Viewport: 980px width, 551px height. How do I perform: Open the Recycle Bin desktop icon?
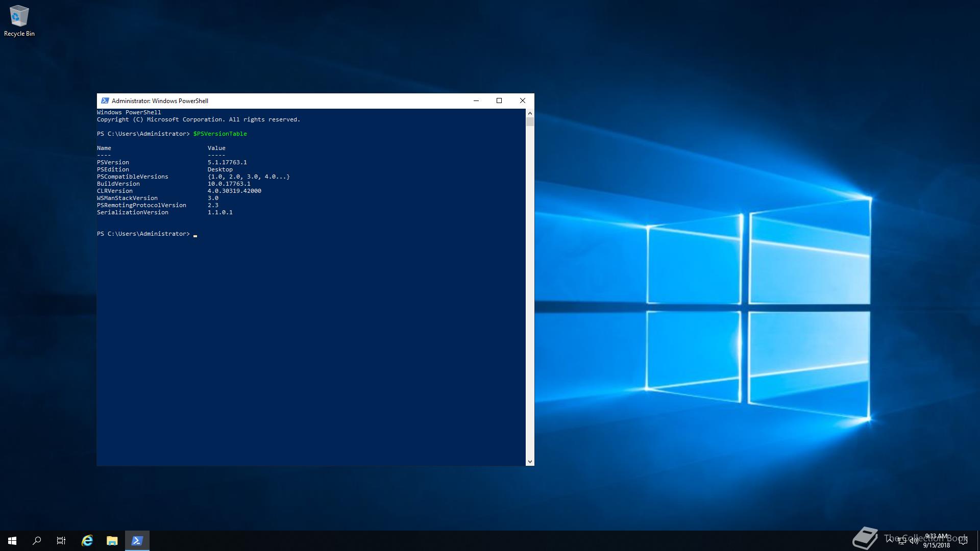click(x=19, y=21)
